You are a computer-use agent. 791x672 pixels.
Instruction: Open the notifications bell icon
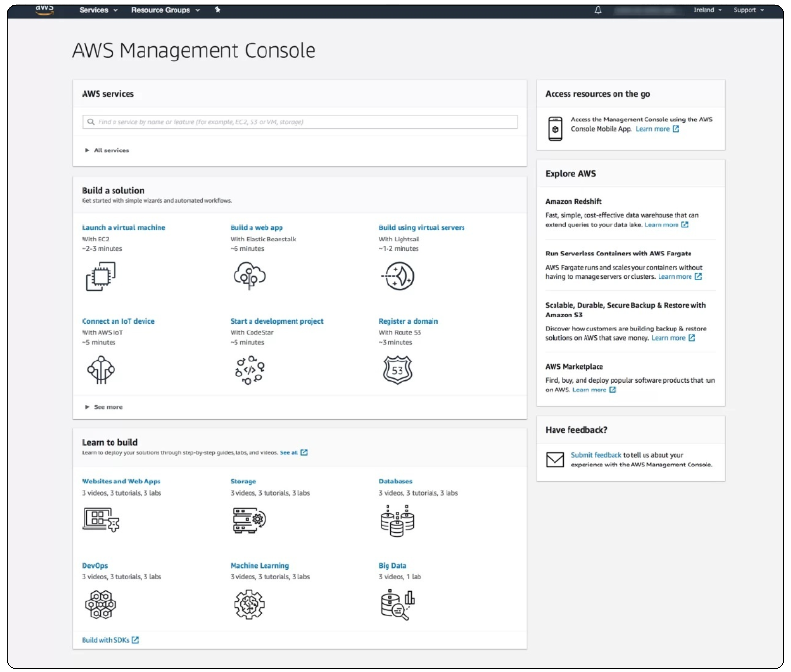(x=598, y=10)
